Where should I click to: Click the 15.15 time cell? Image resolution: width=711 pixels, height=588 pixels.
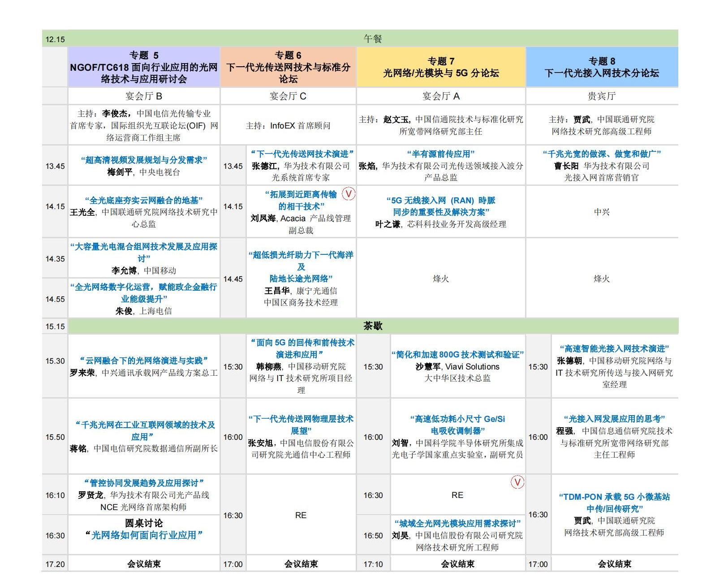(x=55, y=326)
